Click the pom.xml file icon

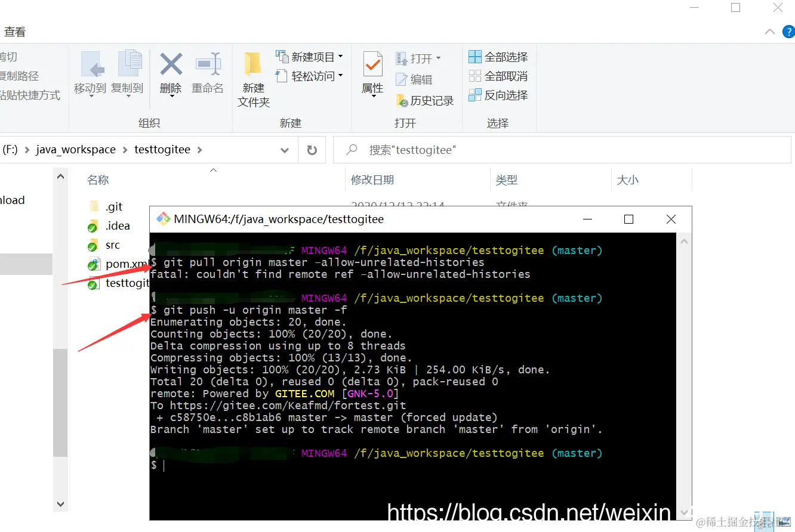[94, 264]
